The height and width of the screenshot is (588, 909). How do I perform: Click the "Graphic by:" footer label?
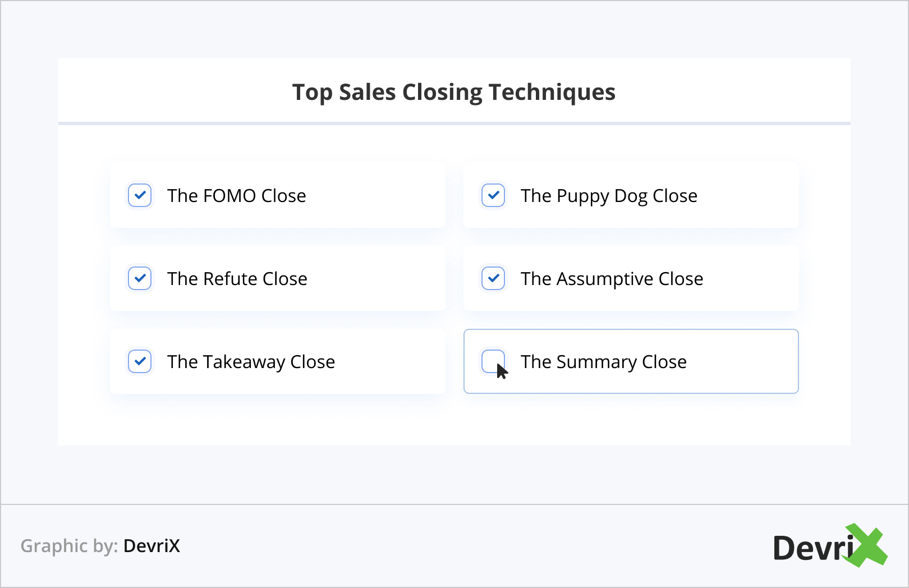[69, 546]
